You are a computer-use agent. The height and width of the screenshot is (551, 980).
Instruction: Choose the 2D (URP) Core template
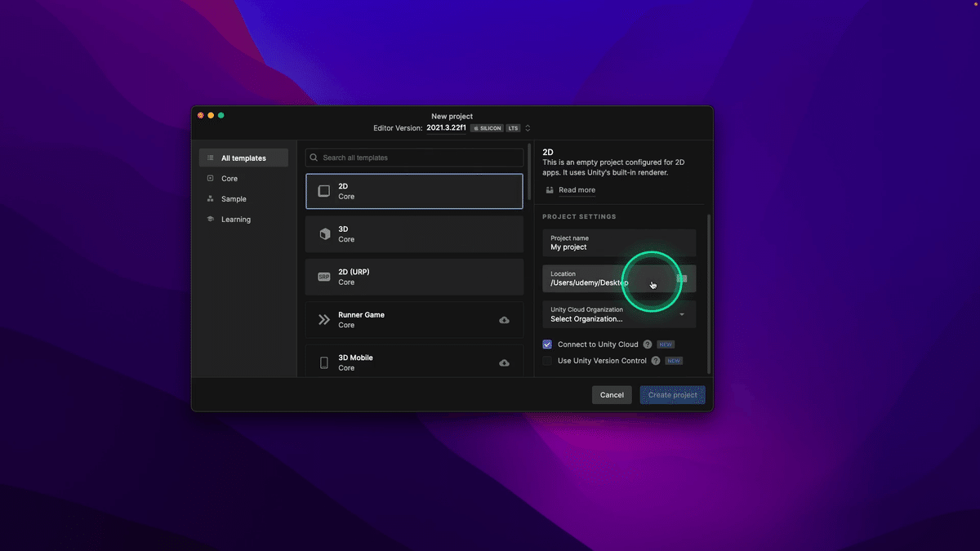point(414,277)
